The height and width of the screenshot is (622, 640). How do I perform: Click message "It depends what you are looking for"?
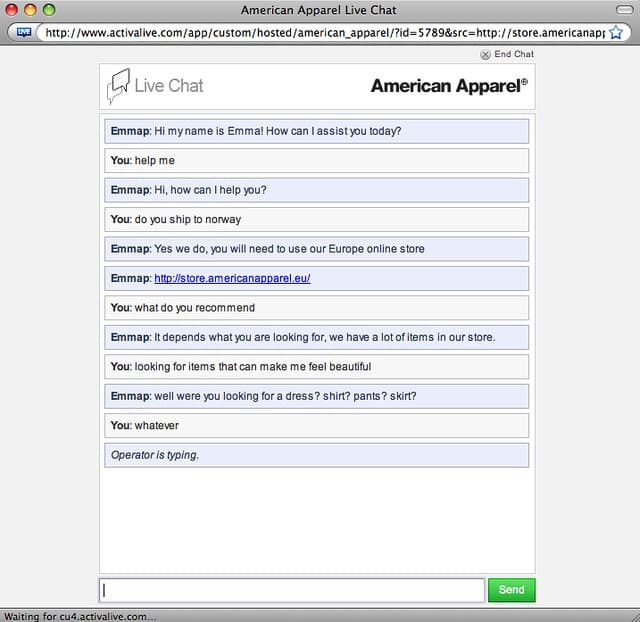(x=316, y=337)
